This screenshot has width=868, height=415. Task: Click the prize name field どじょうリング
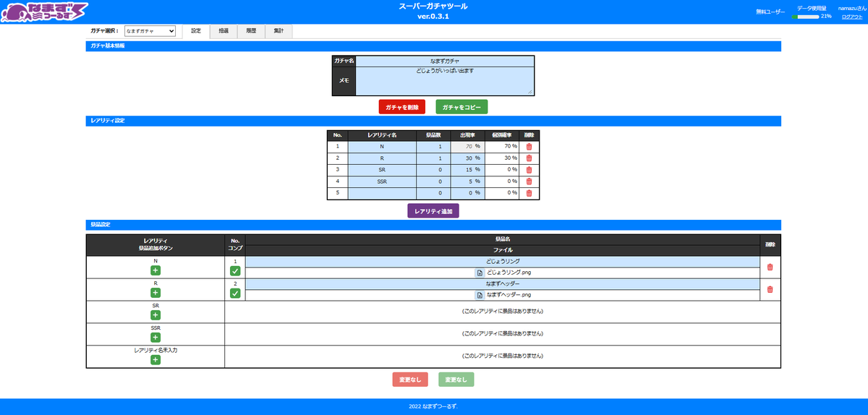coord(503,262)
